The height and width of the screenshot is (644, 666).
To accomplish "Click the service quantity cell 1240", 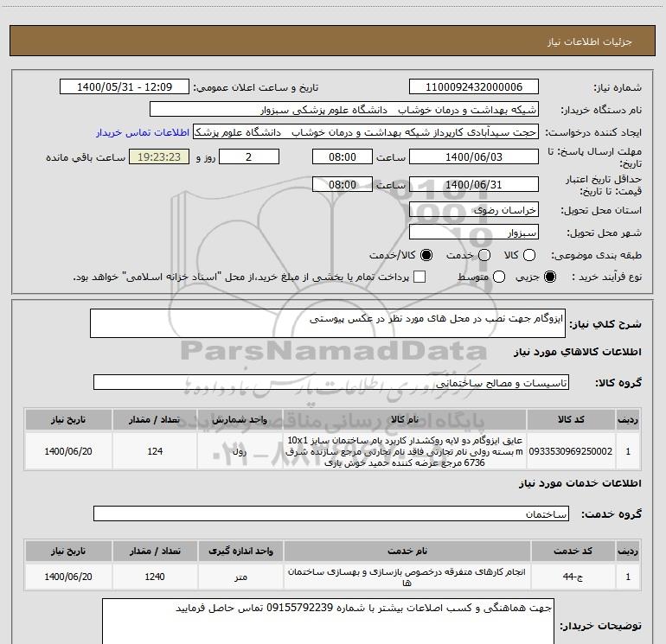I will 155,577.
